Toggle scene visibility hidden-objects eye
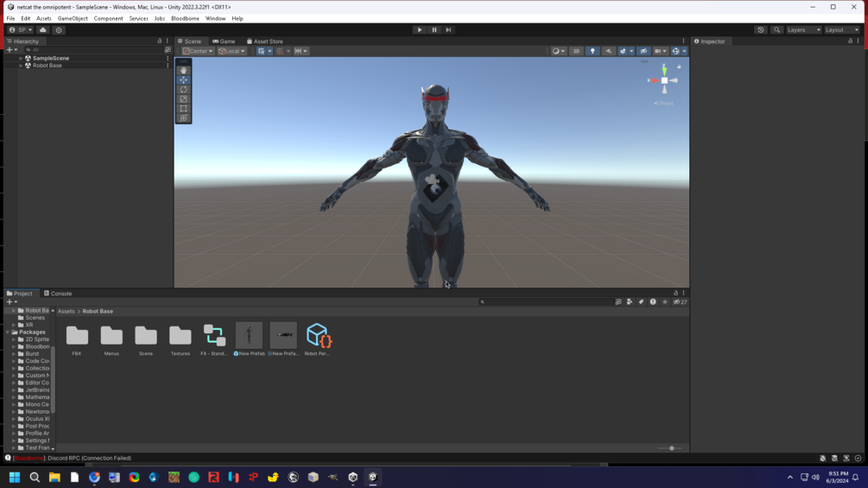868x488 pixels. click(643, 51)
